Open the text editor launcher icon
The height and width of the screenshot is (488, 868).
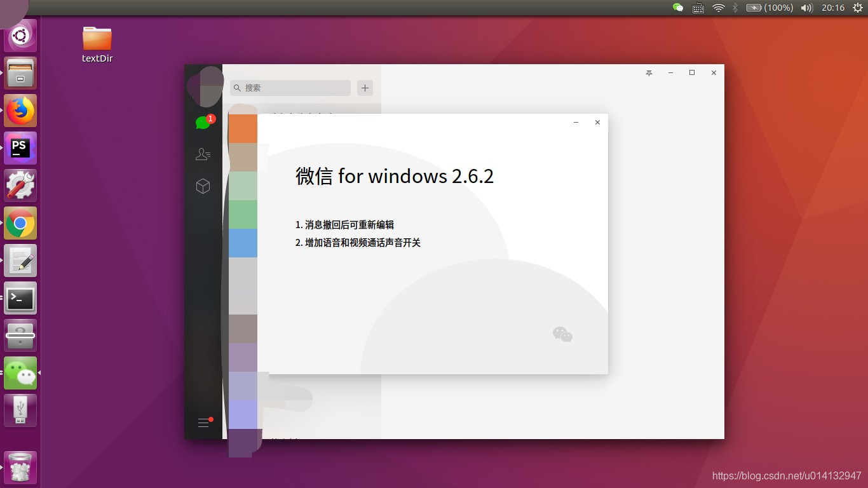click(20, 261)
